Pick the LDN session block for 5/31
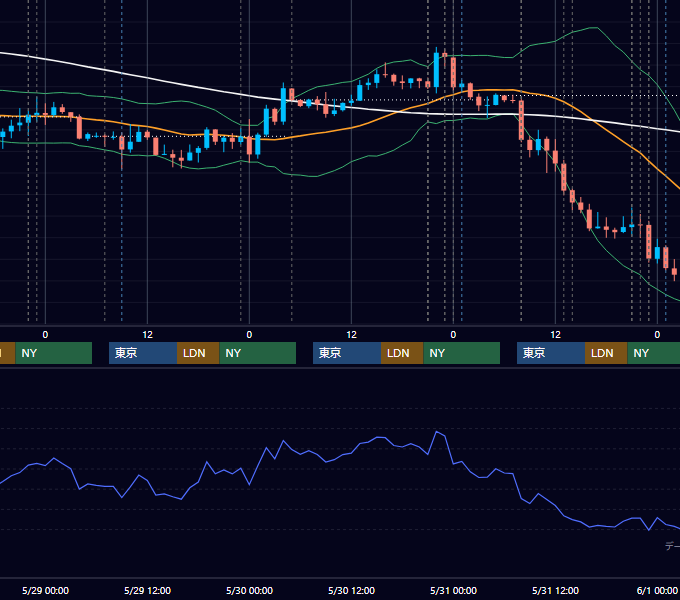This screenshot has width=680, height=600. pyautogui.click(x=606, y=353)
